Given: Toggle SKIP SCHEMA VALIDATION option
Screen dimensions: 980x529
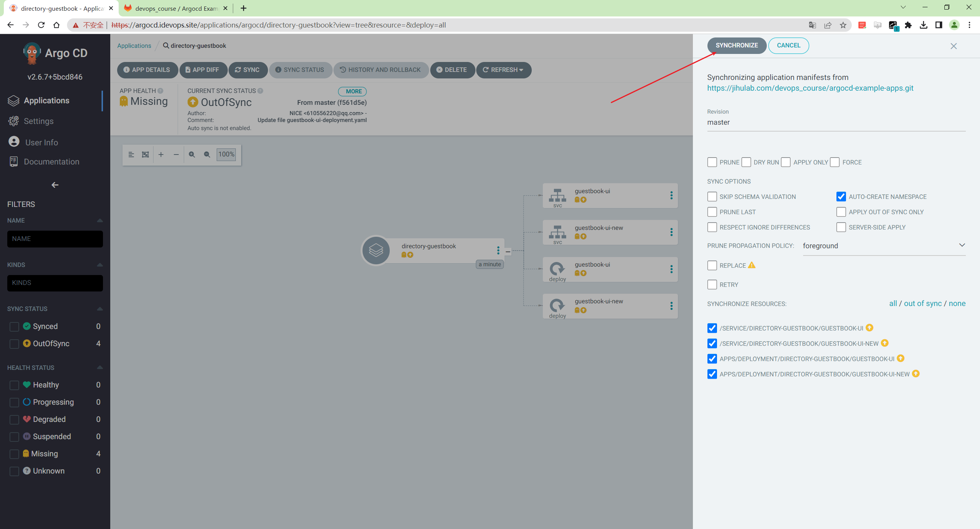Looking at the screenshot, I should pyautogui.click(x=712, y=197).
